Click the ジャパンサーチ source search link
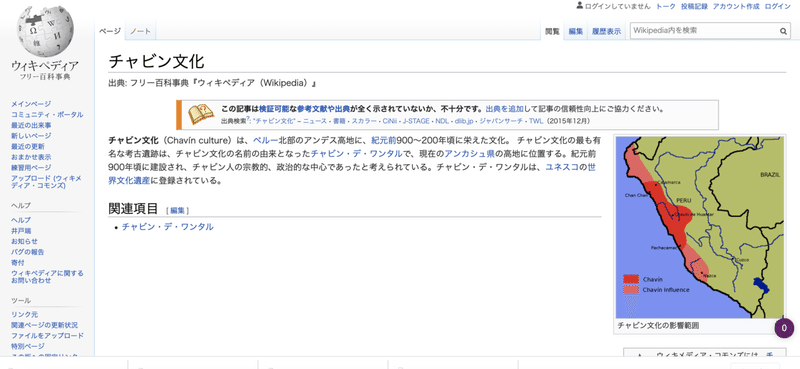This screenshot has width=800, height=369. [501, 121]
